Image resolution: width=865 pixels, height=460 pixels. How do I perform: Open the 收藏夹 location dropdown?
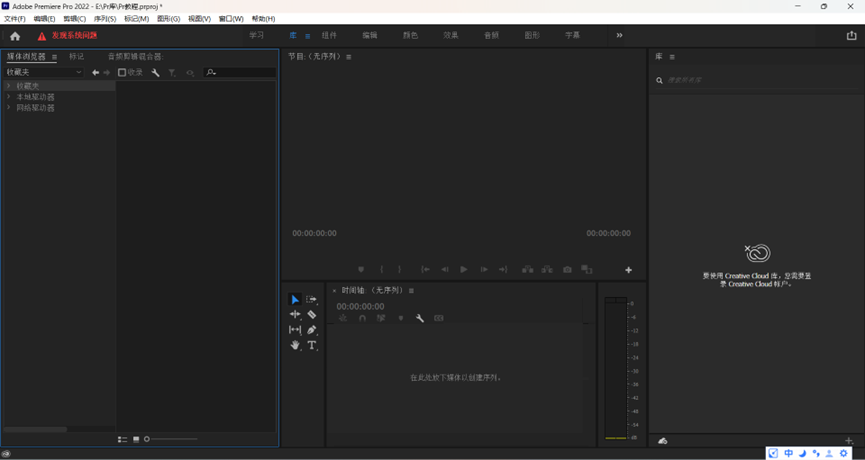44,72
